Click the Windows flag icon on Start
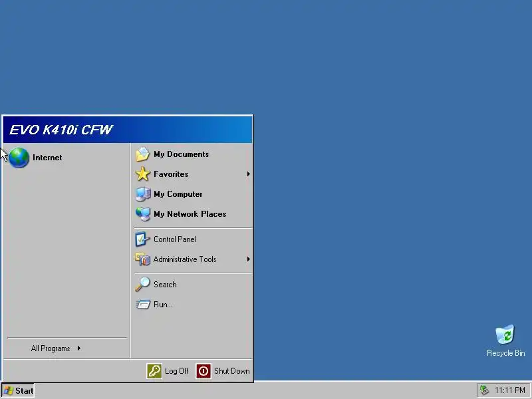The height and width of the screenshot is (399, 532). 9,390
